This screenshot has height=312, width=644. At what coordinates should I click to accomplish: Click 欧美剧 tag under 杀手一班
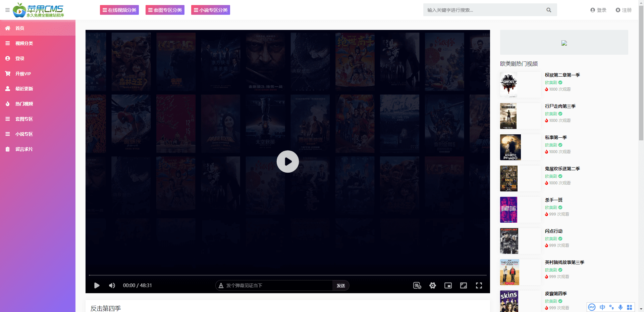coord(551,208)
